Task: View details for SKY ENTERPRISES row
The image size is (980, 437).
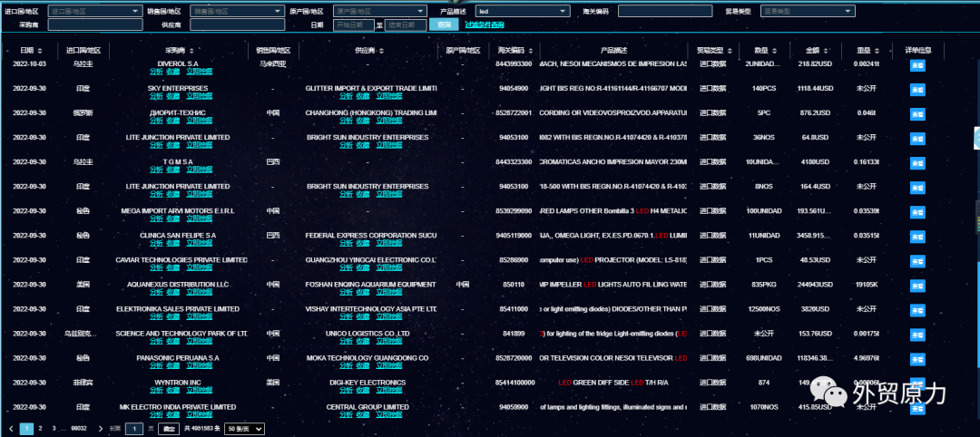Action: pos(917,90)
